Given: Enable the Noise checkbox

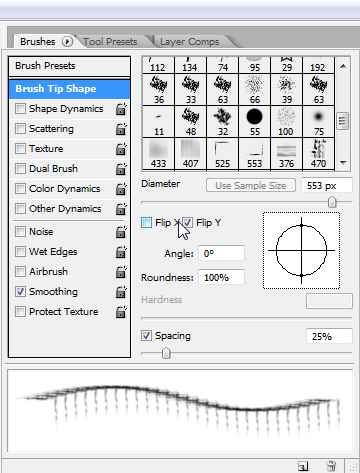Looking at the screenshot, I should tap(20, 232).
